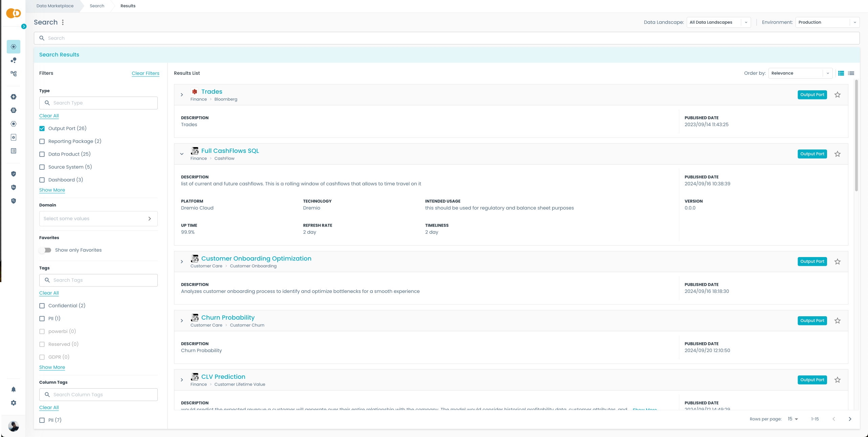Image resolution: width=868 pixels, height=437 pixels.
Task: Click the notifications bell icon
Action: pos(14,389)
